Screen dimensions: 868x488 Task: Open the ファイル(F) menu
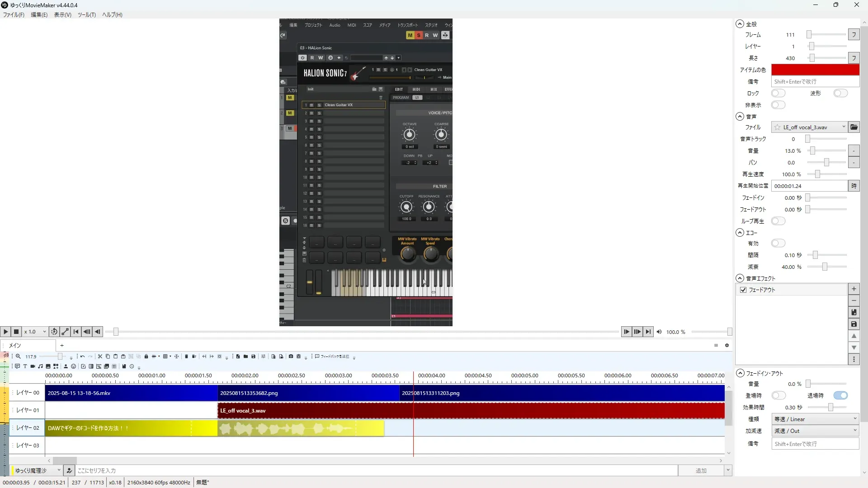(14, 15)
